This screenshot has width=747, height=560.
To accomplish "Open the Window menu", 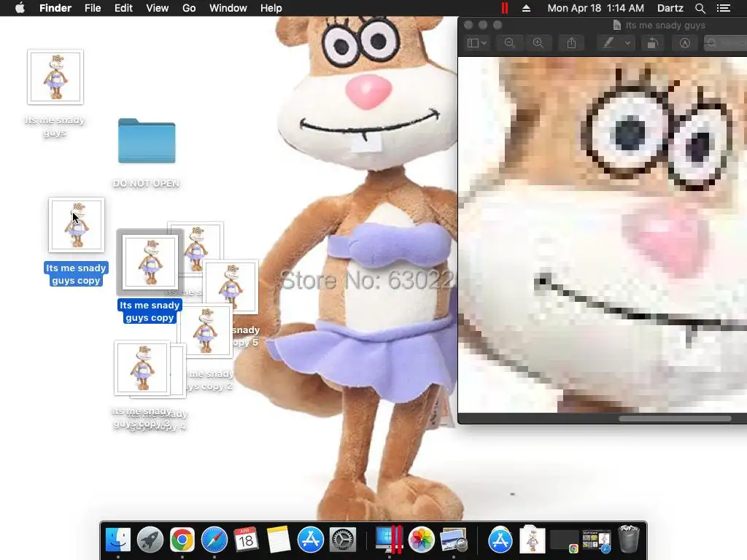I will pos(228,8).
